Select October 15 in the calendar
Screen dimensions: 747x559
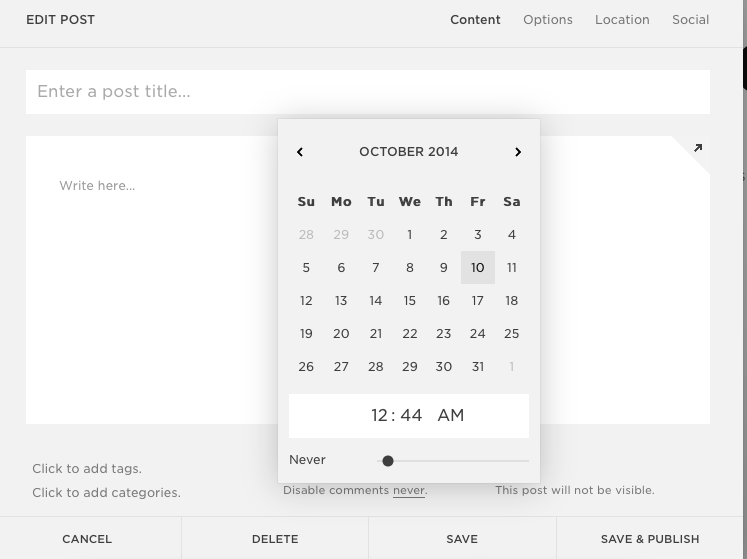(409, 300)
